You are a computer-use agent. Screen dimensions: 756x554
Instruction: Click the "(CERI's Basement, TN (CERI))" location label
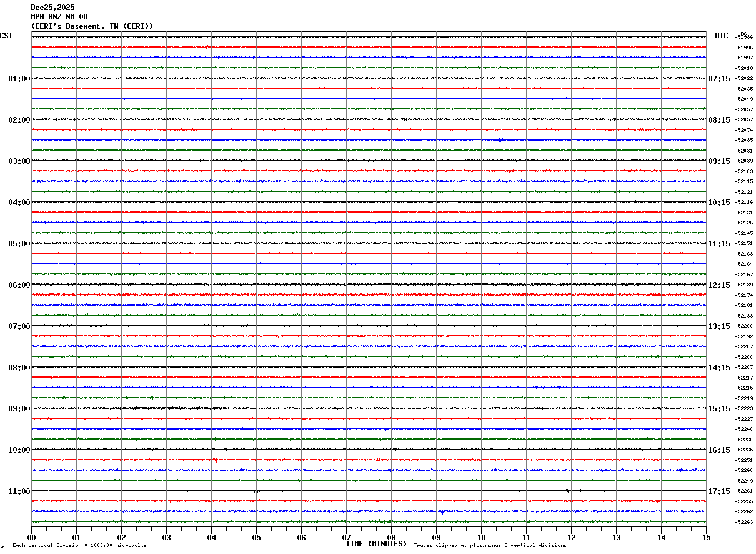[x=92, y=26]
